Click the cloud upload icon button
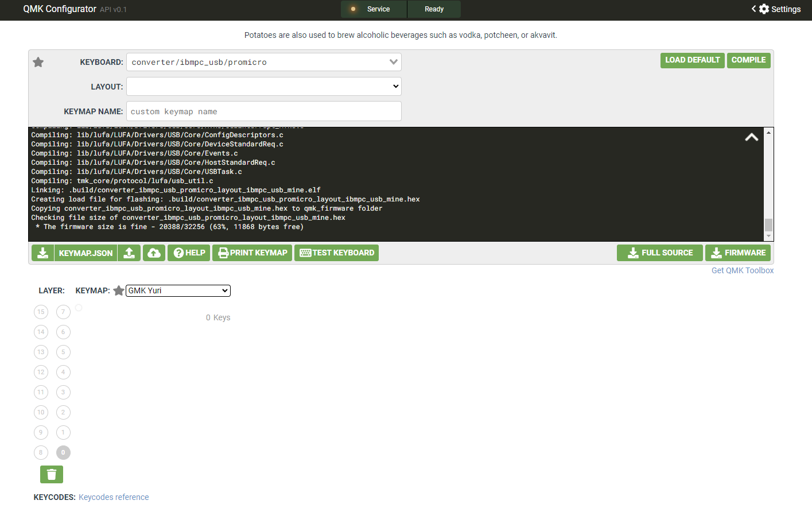 pyautogui.click(x=154, y=253)
